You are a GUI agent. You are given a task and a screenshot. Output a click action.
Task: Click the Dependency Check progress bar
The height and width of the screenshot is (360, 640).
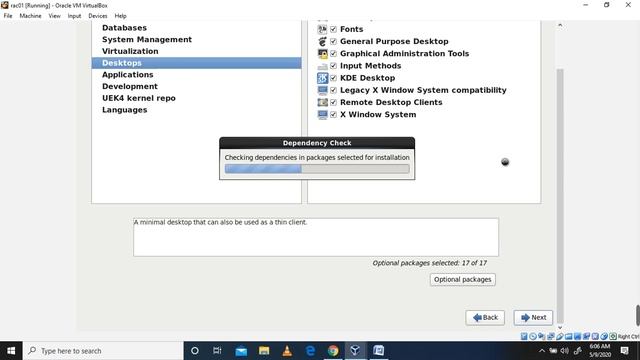[317, 169]
